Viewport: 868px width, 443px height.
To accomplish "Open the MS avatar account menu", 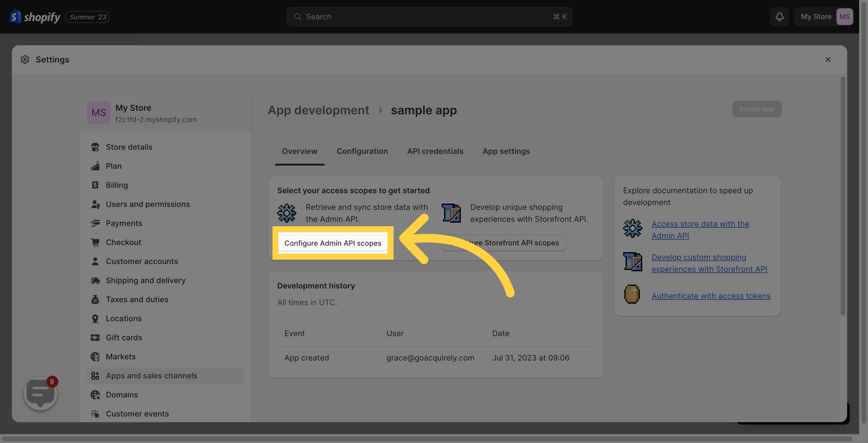I will [845, 16].
